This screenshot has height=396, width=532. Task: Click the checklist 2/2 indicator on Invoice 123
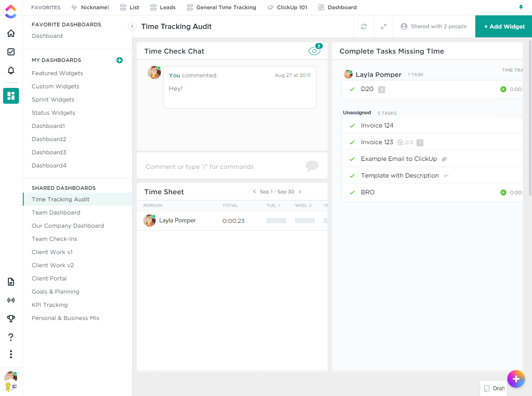[405, 142]
